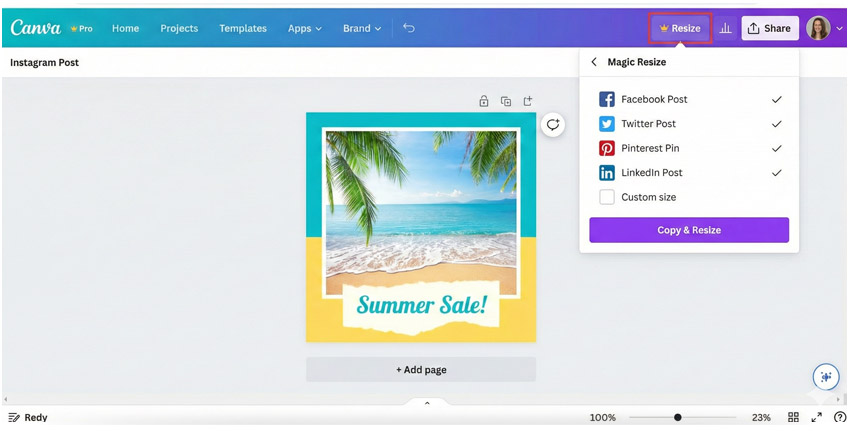The width and height of the screenshot is (850, 431).
Task: Click the Copy & Resize button
Action: pyautogui.click(x=689, y=230)
